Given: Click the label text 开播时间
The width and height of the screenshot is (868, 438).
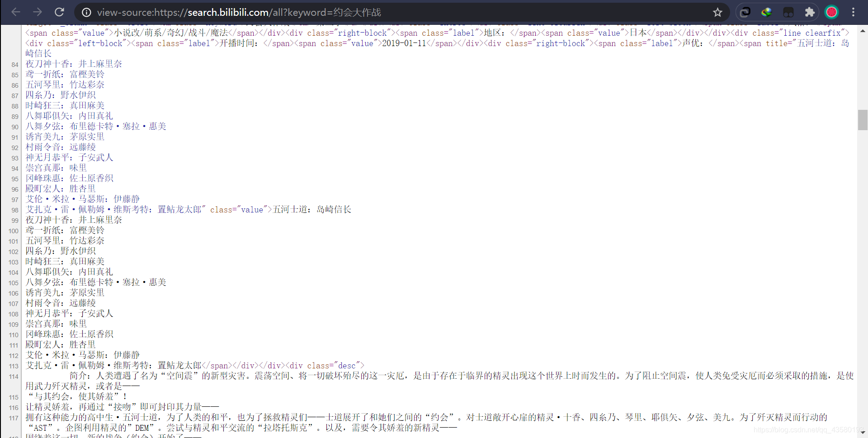Looking at the screenshot, I should point(237,43).
